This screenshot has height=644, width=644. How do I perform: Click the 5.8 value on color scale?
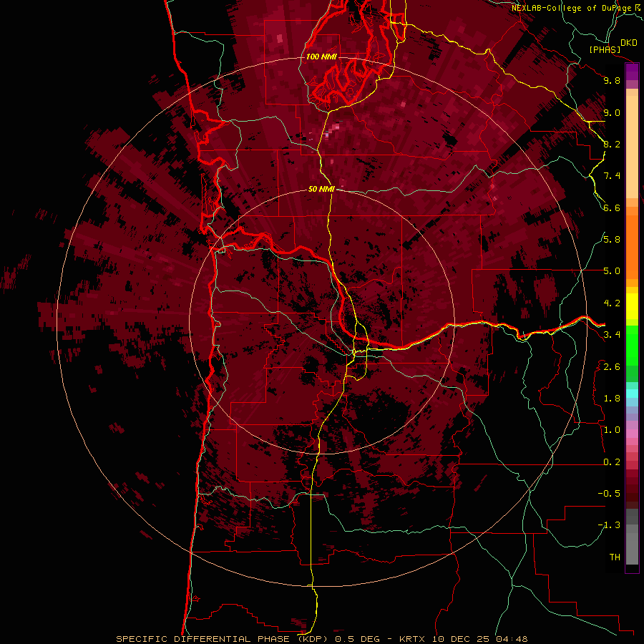(x=612, y=240)
